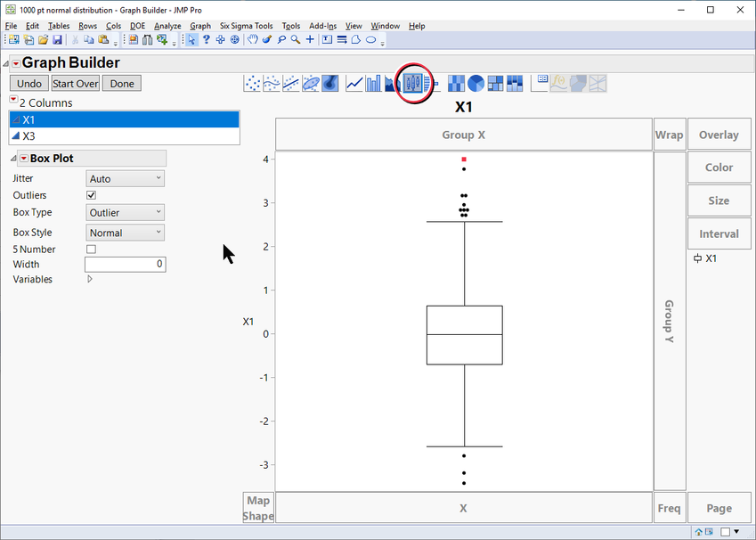
Task: Open Graph Builder red triangle menu
Action: [x=16, y=63]
